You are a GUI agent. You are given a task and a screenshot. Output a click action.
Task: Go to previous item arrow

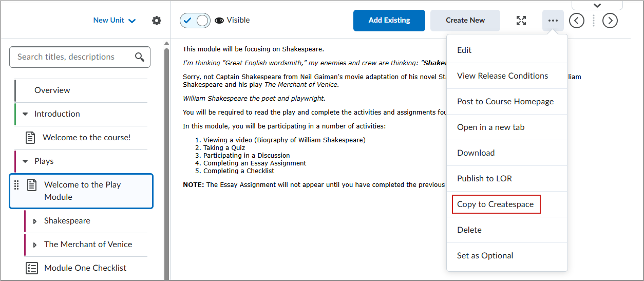[577, 21]
